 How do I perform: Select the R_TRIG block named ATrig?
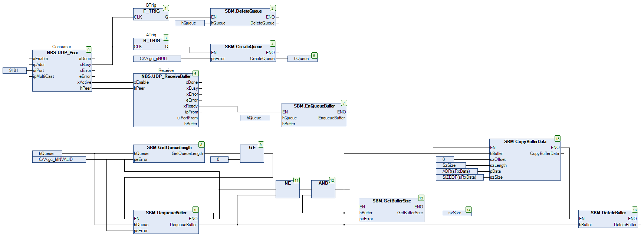pos(151,44)
